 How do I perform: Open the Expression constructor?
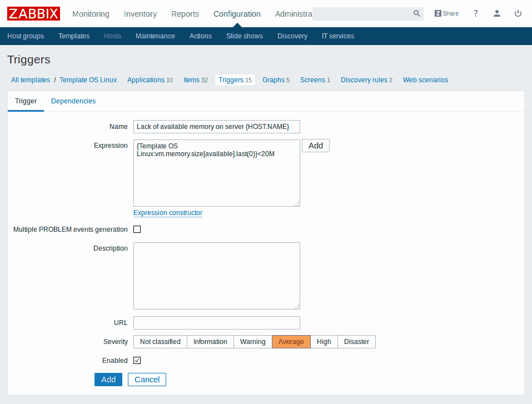[x=168, y=213]
